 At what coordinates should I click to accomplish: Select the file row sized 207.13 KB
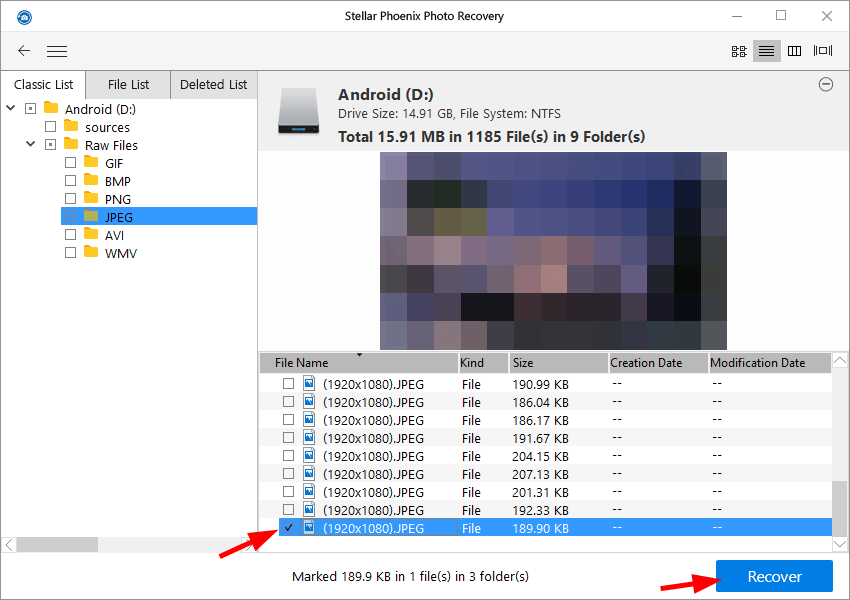click(x=545, y=474)
